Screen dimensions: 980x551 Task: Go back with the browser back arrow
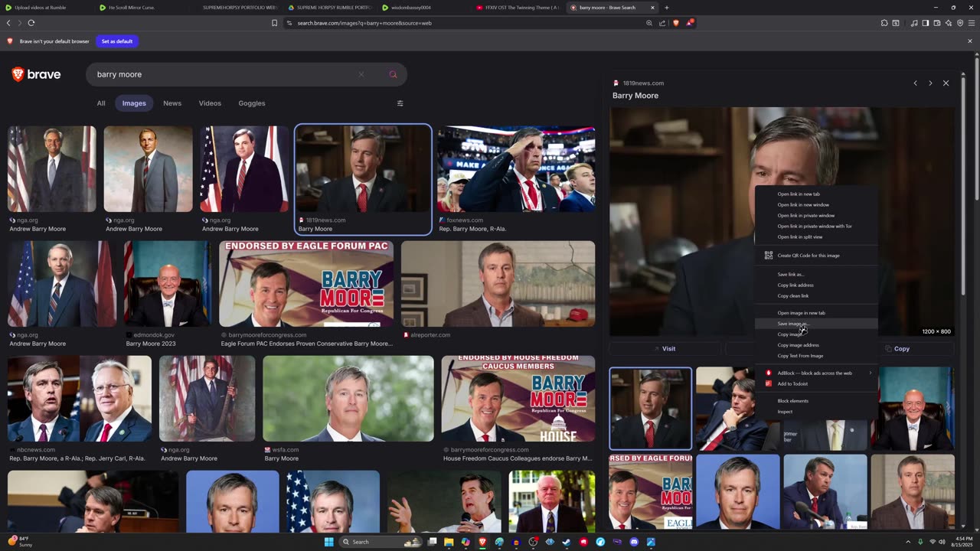(x=8, y=23)
